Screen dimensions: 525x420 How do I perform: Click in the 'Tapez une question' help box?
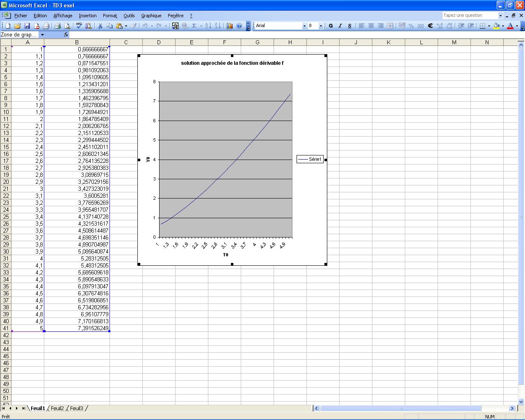tap(470, 16)
